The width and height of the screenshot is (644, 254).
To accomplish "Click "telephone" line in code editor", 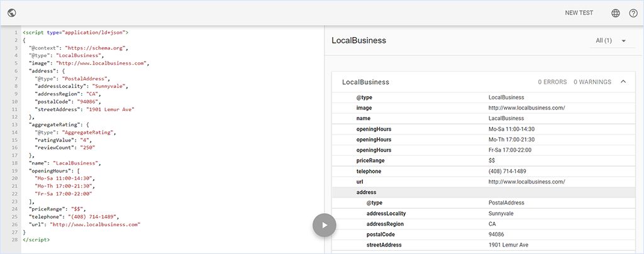I will (x=74, y=217).
